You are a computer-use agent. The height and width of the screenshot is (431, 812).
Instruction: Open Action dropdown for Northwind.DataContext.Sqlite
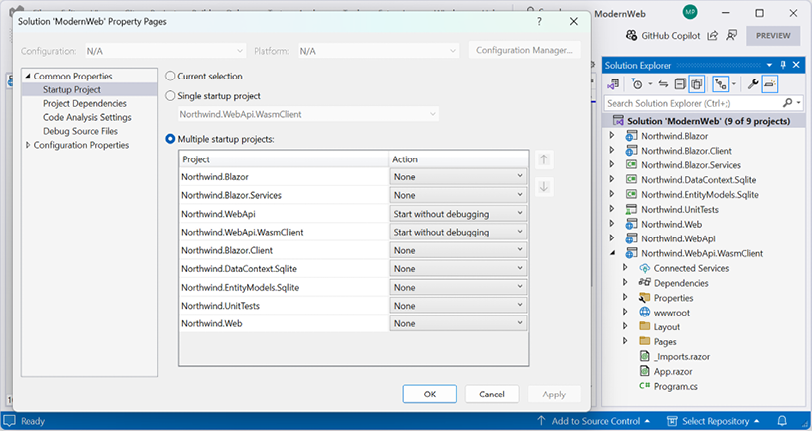458,269
